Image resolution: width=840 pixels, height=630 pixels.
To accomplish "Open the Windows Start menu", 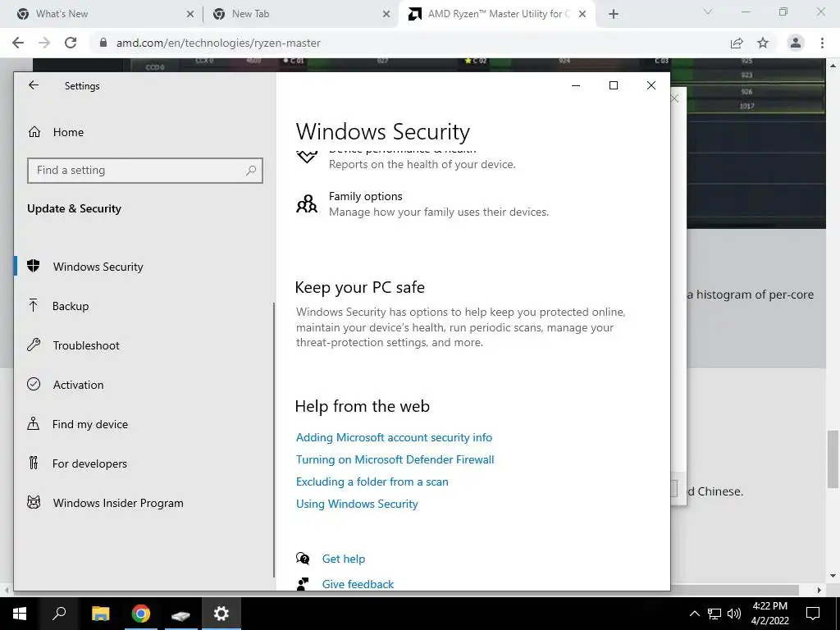I will (x=20, y=614).
